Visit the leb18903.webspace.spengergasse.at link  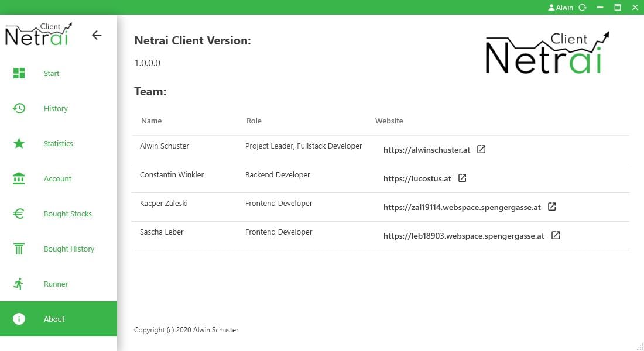[x=464, y=236]
